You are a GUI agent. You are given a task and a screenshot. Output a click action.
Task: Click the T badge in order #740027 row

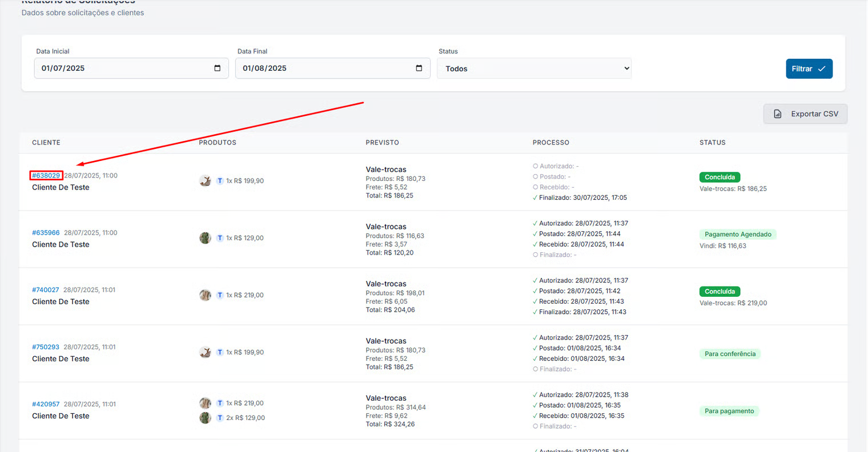tap(220, 295)
